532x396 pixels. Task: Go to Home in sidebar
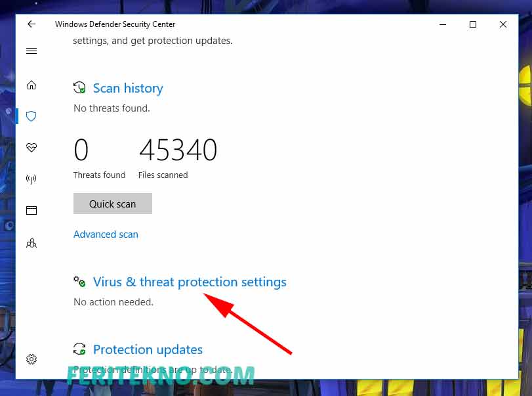pyautogui.click(x=31, y=85)
